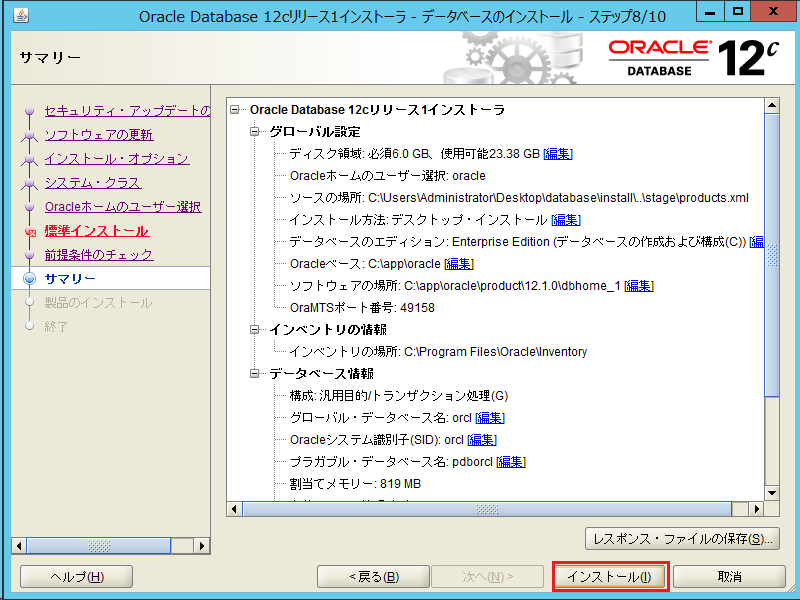Screen dimensions: 800x600
Task: Click 編集 link for プラガブル・データベース名
Action: point(511,462)
